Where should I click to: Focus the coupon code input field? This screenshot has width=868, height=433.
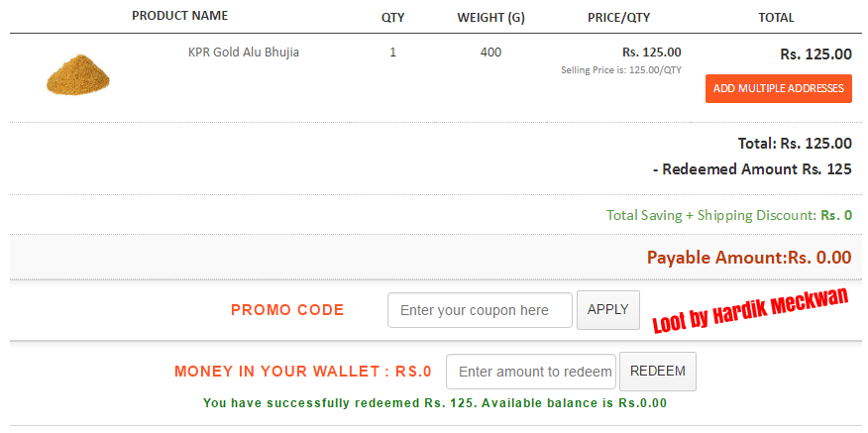click(480, 310)
